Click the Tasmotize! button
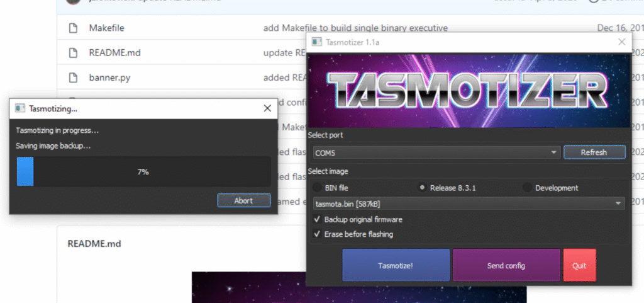The width and height of the screenshot is (644, 303). (396, 265)
